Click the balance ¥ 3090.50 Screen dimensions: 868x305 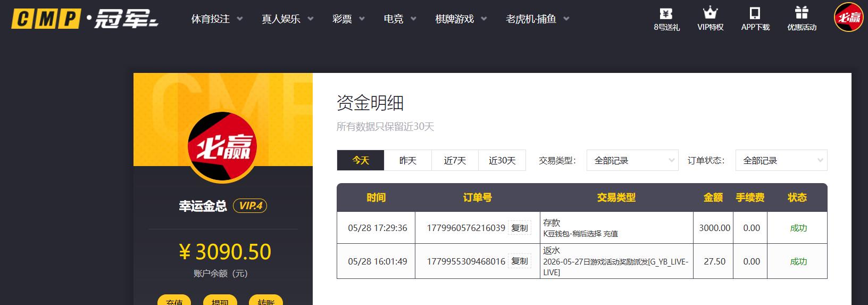[225, 252]
